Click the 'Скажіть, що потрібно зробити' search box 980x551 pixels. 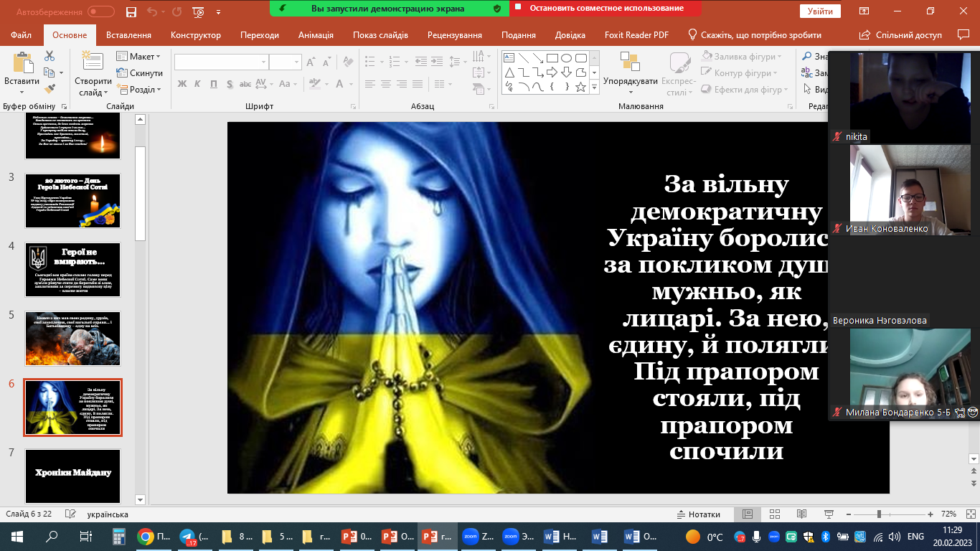(x=755, y=34)
